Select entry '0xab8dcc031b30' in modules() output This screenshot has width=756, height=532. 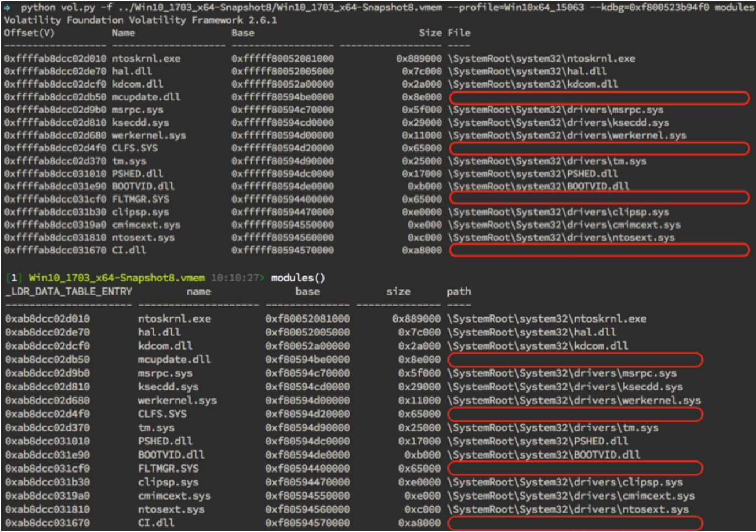coord(47,482)
